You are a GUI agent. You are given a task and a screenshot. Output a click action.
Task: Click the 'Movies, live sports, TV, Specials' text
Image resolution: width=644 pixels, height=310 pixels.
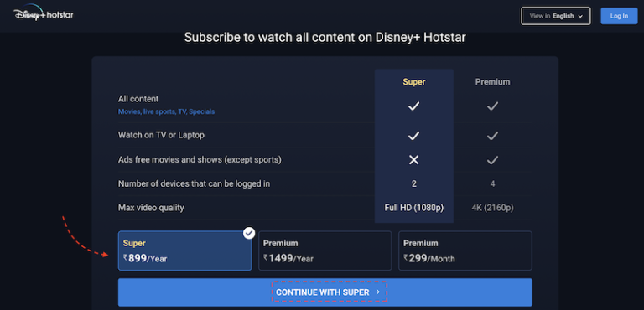click(x=166, y=111)
